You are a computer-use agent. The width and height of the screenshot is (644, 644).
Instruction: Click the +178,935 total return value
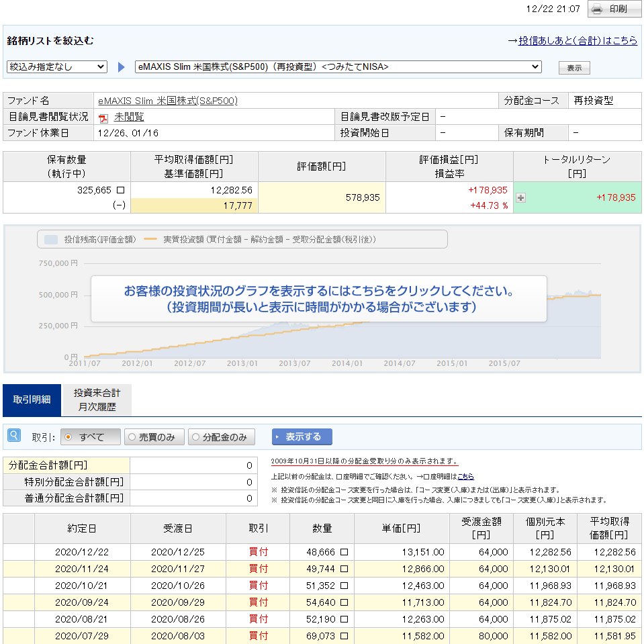click(616, 197)
